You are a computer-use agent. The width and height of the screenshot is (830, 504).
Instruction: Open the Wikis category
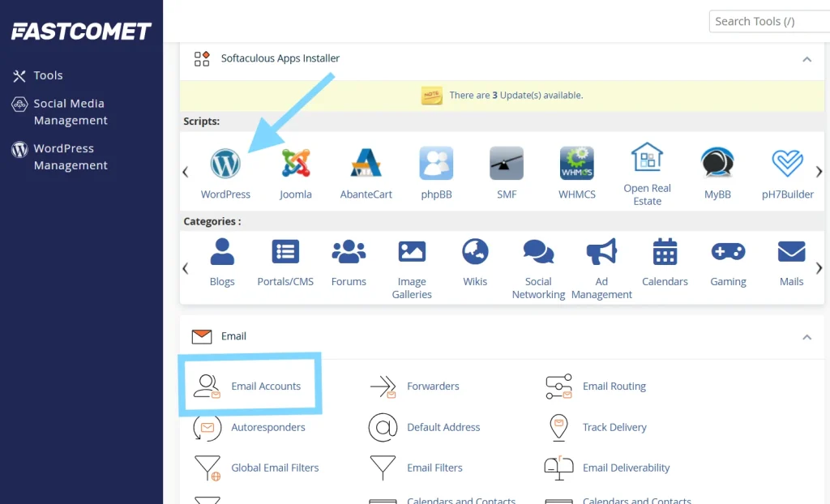tap(475, 251)
